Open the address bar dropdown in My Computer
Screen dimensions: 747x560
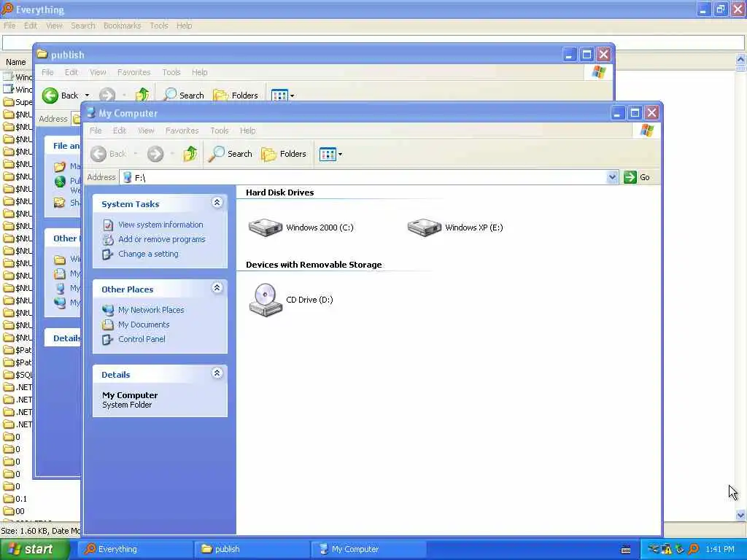point(612,177)
